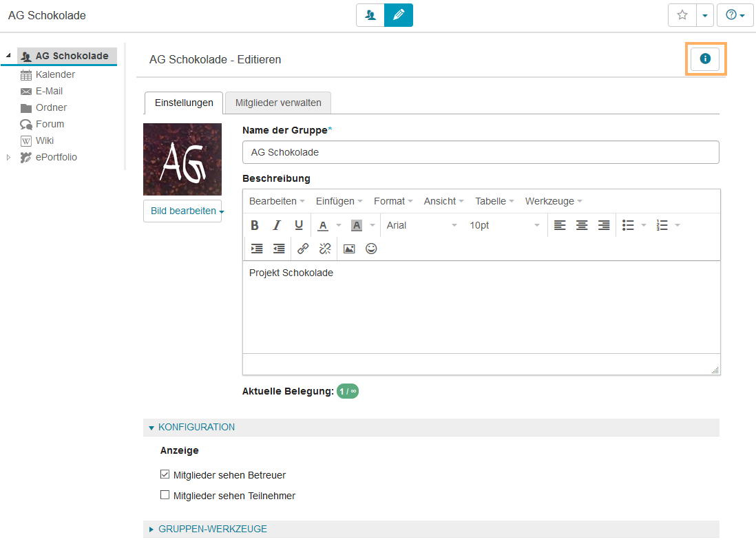Viewport: 756px width, 546px height.
Task: Center-align the description text
Action: [582, 225]
